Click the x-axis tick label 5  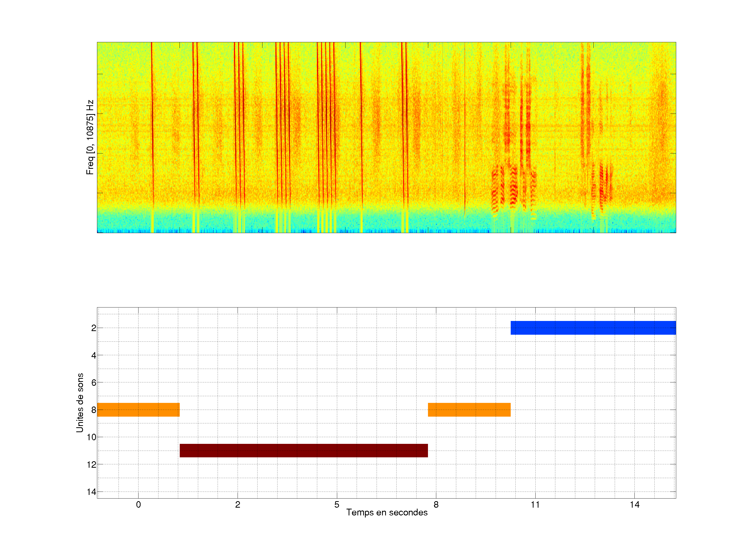tap(337, 505)
